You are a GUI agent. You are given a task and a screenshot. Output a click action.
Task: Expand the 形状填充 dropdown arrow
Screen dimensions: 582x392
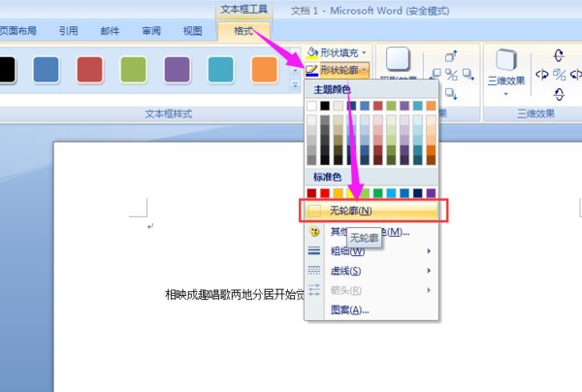click(364, 52)
